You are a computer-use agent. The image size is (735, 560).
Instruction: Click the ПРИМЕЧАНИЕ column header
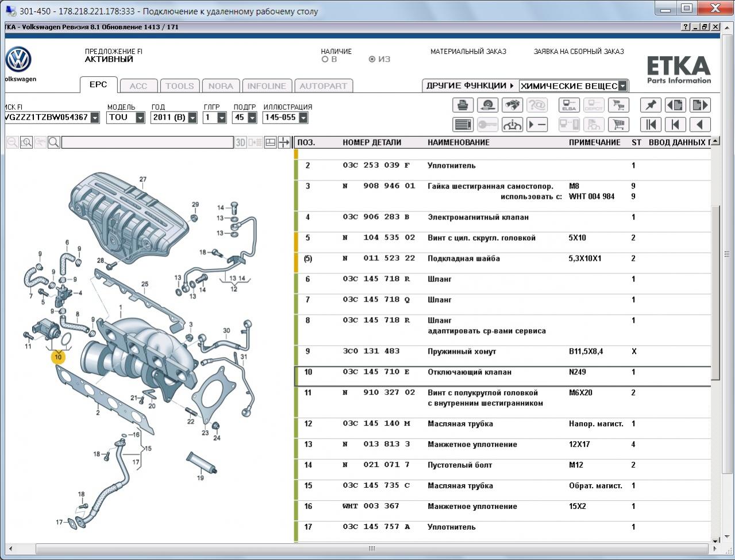point(595,142)
